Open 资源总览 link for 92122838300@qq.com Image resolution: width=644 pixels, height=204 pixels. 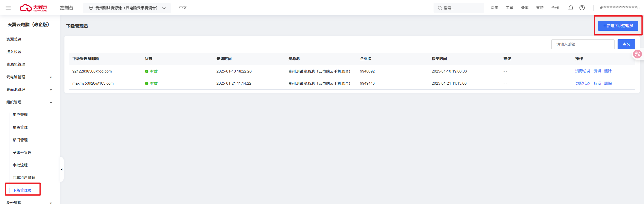point(583,71)
